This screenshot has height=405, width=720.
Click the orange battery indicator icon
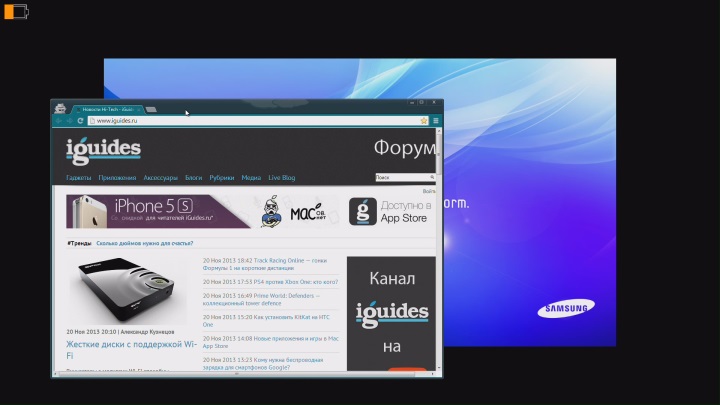pos(16,11)
